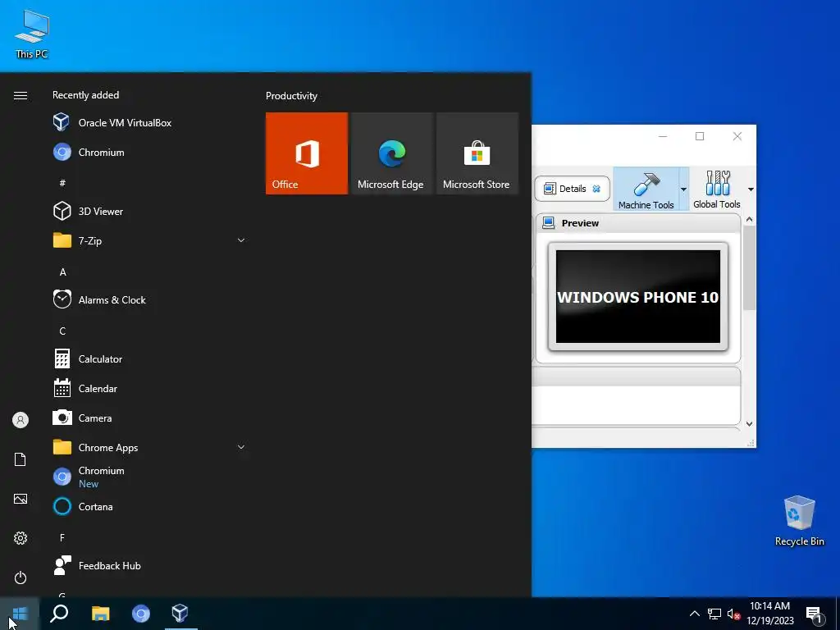This screenshot has height=630, width=840.
Task: Expand the Start menu hamburger button
Action: (21, 95)
